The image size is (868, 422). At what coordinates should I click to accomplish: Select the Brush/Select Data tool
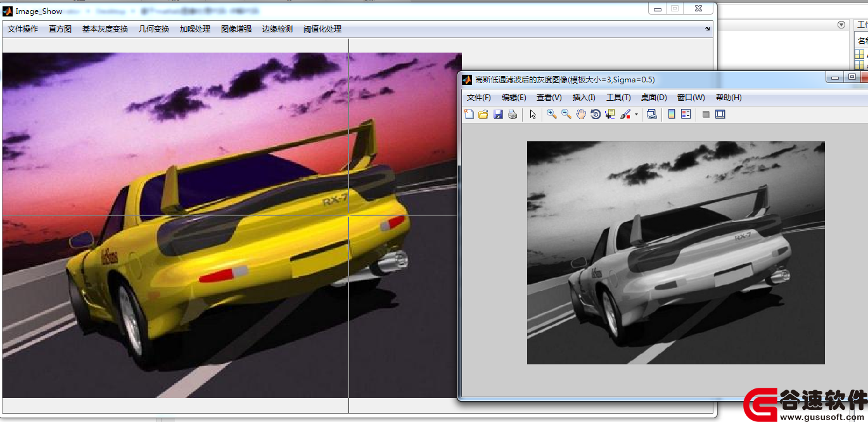tap(625, 115)
